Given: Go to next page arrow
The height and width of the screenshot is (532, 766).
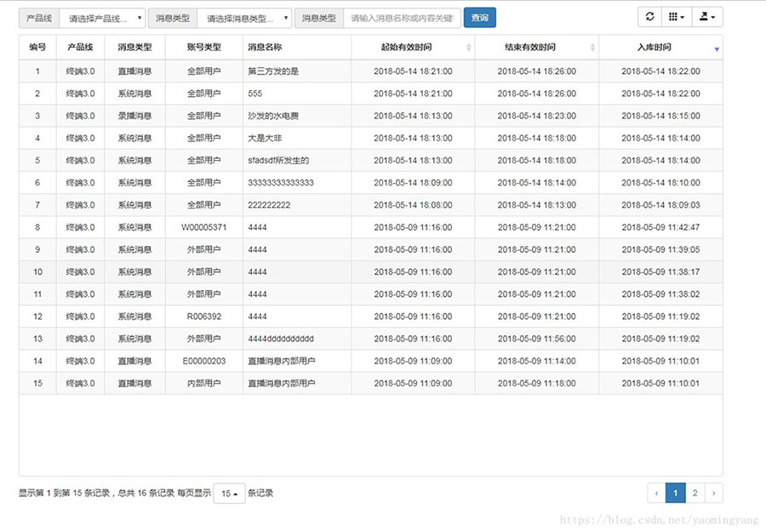Looking at the screenshot, I should pos(715,493).
